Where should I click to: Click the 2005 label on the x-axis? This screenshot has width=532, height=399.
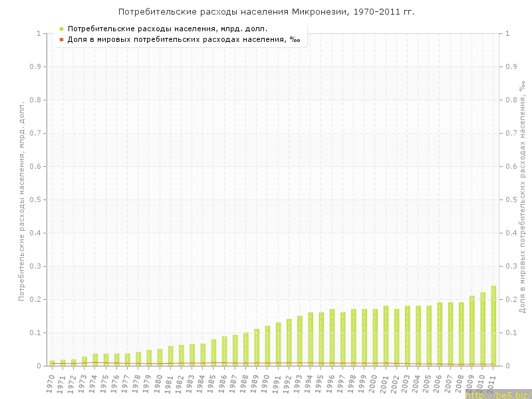point(428,383)
